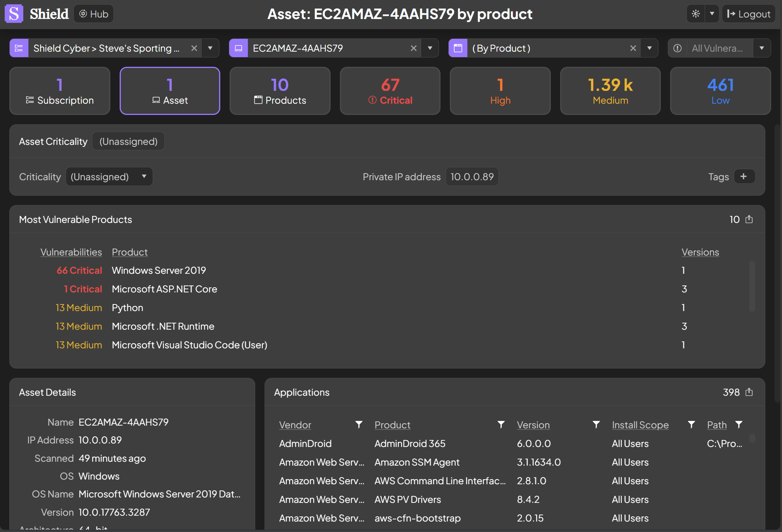
Task: Click the OS Name Microsoft Windows Server value
Action: (x=160, y=494)
